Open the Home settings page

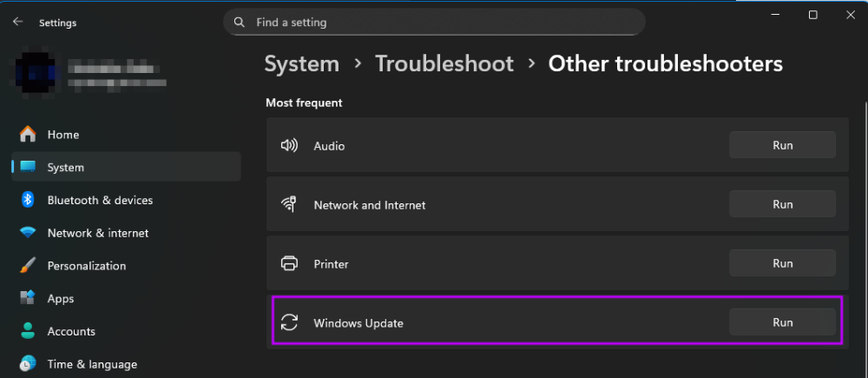126,134
